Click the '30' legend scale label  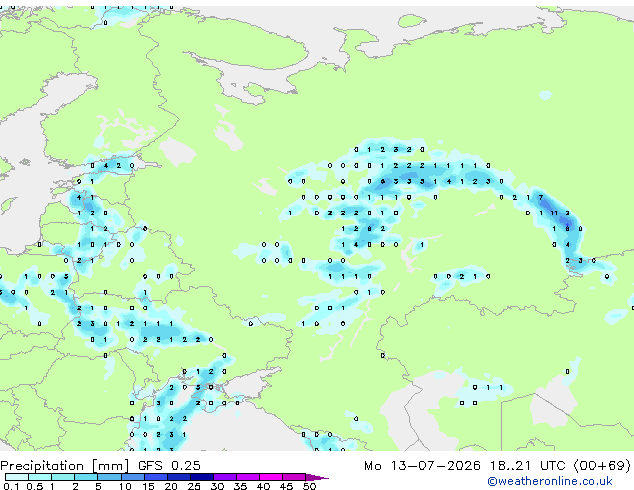218,486
